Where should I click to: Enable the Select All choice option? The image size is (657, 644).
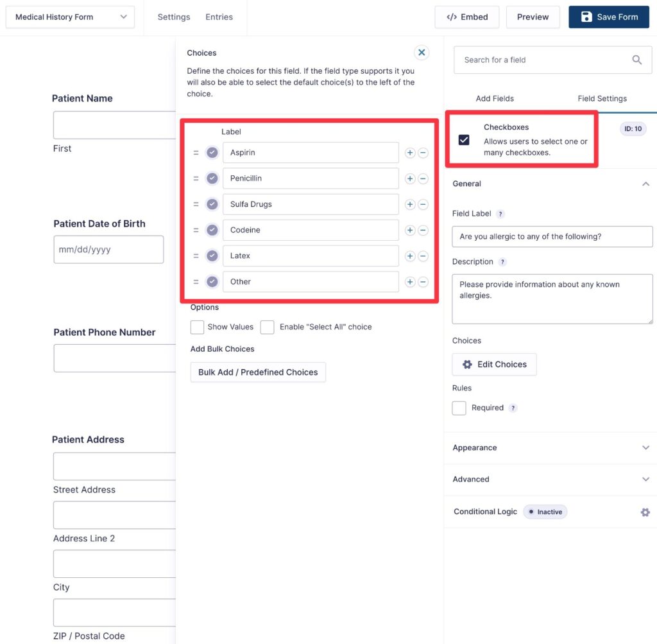pyautogui.click(x=268, y=327)
